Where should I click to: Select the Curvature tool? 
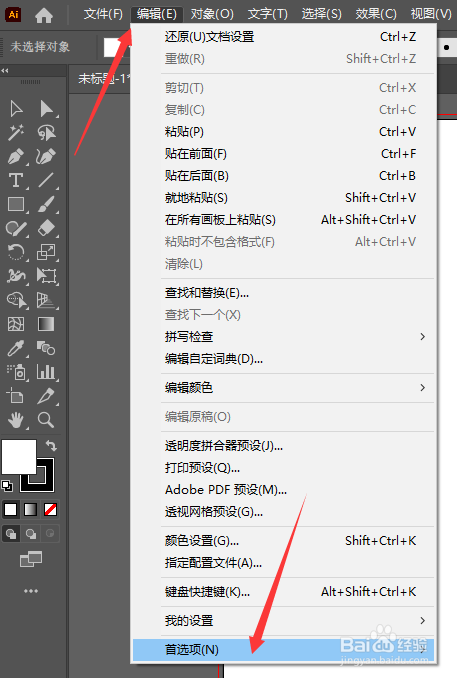pyautogui.click(x=46, y=157)
